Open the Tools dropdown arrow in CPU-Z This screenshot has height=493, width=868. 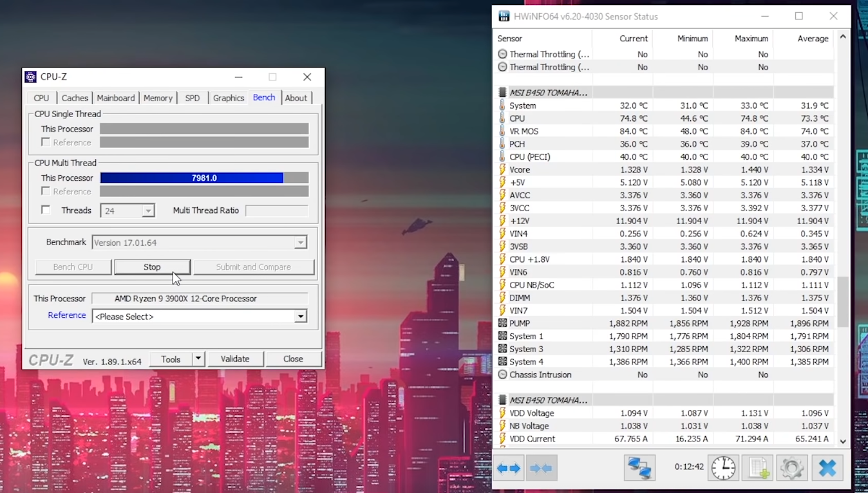pos(198,359)
